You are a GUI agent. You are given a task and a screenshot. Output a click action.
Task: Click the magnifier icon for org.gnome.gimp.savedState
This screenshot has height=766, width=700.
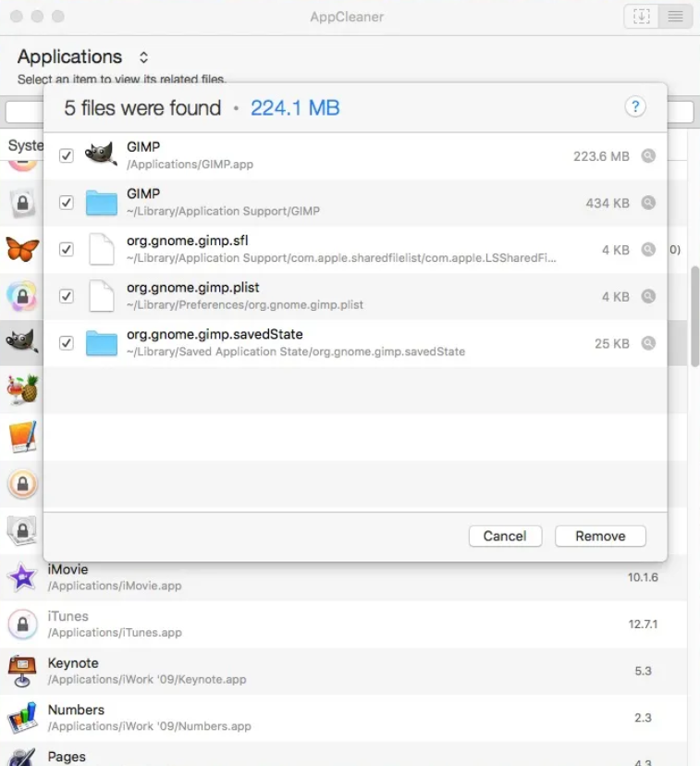[x=648, y=343]
